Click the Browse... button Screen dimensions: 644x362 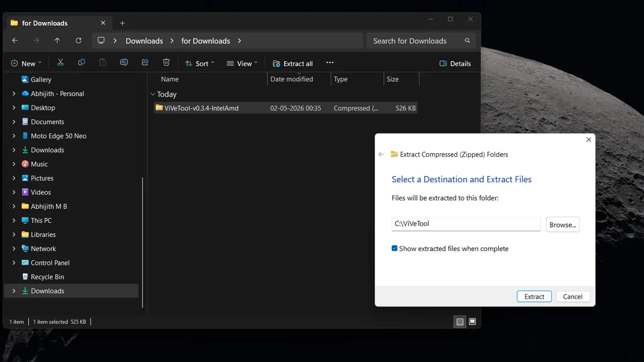[x=563, y=224]
